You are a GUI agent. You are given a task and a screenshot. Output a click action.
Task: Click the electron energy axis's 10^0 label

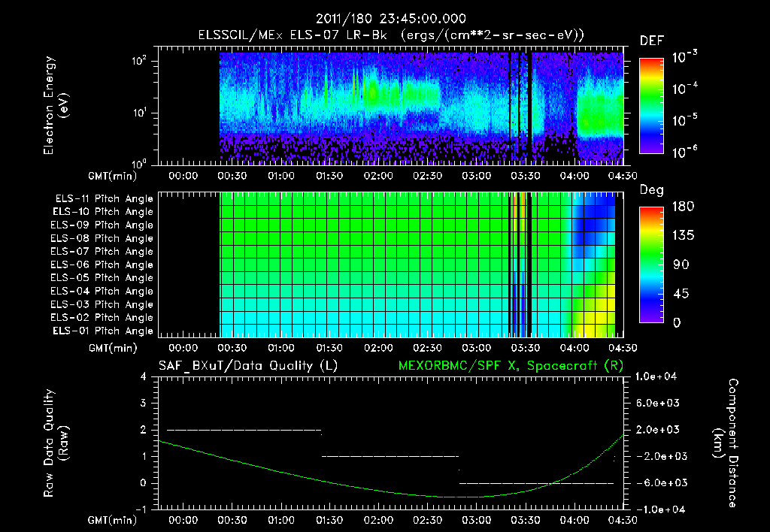139,165
